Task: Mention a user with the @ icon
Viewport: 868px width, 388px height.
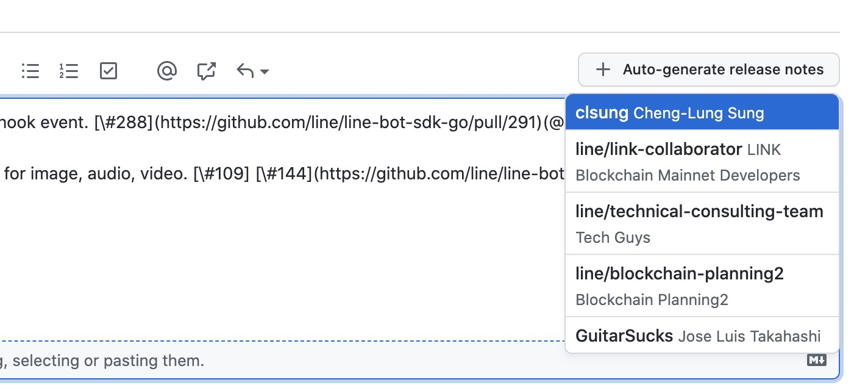Action: (166, 71)
